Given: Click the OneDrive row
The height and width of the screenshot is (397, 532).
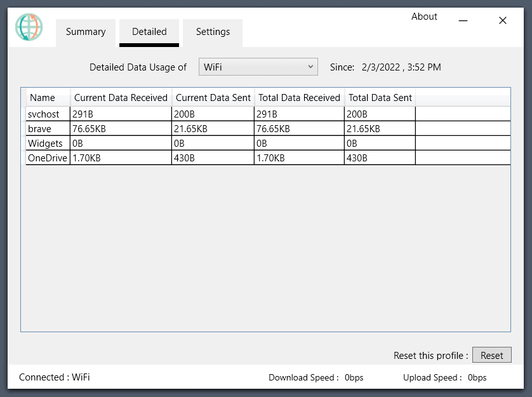Looking at the screenshot, I should click(46, 158).
